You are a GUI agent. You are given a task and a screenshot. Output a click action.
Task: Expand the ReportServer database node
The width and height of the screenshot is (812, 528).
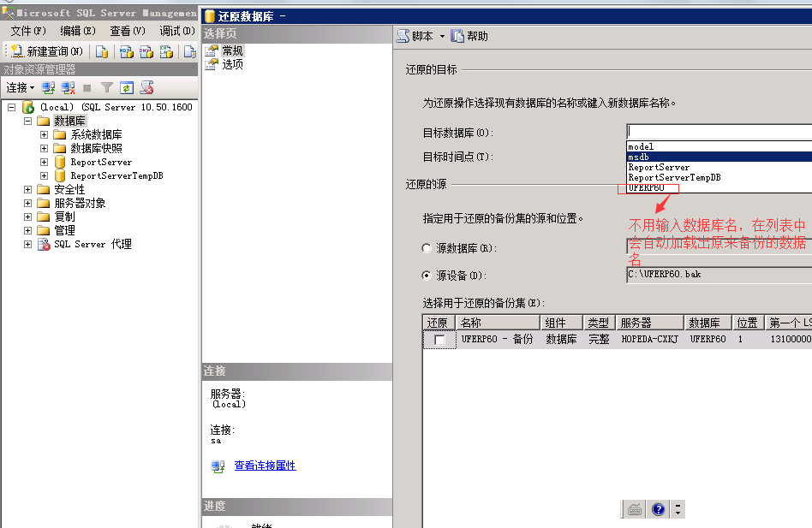click(x=44, y=162)
